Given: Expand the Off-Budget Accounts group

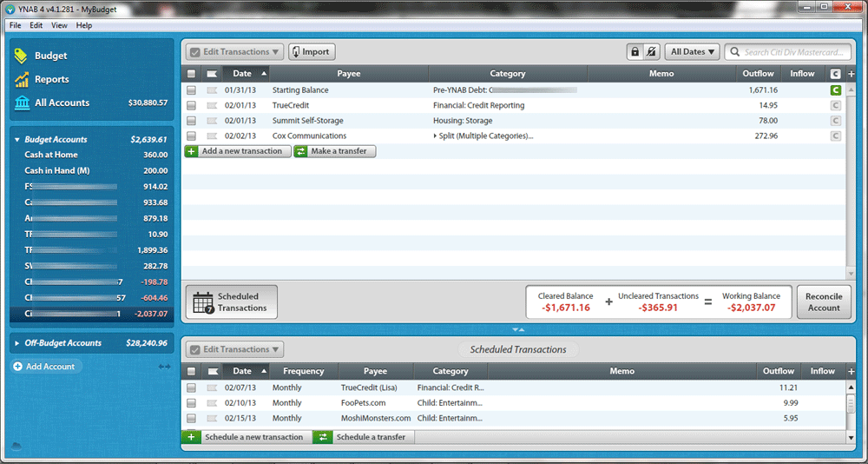Looking at the screenshot, I should coord(17,343).
